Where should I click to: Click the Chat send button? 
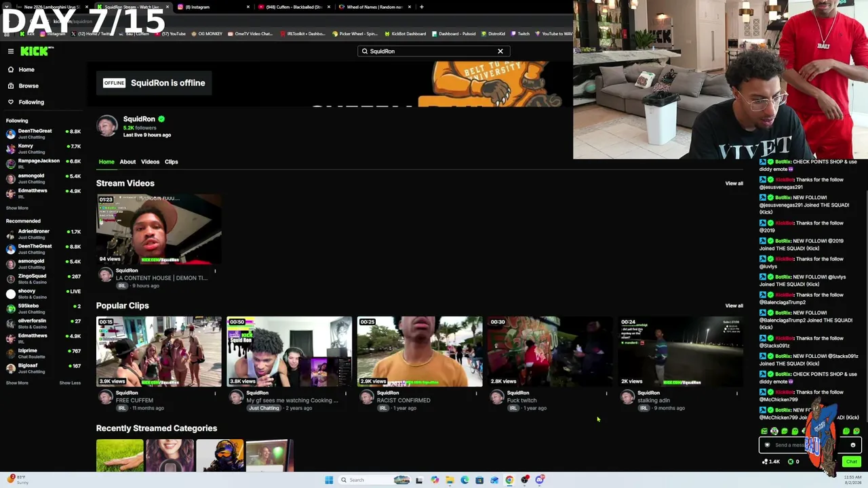pyautogui.click(x=851, y=462)
